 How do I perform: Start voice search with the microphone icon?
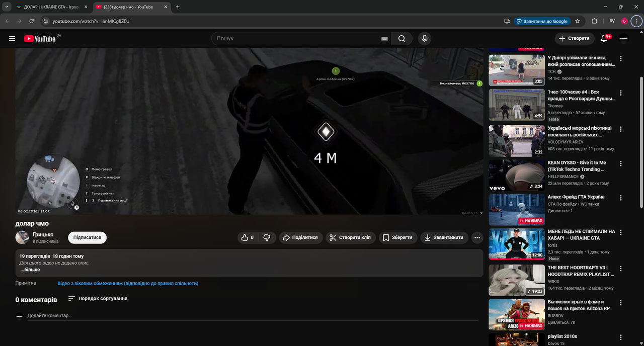pos(425,39)
